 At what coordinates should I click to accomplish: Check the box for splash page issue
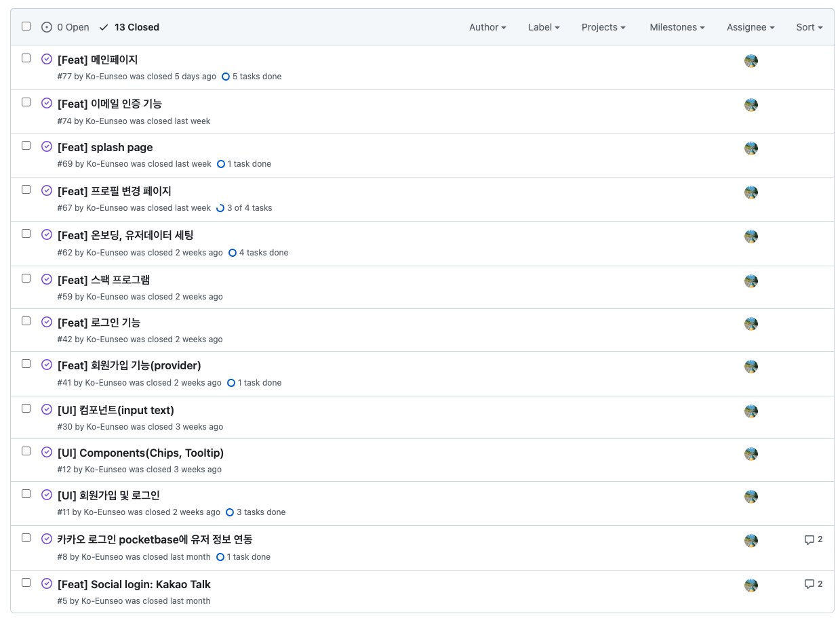point(26,145)
